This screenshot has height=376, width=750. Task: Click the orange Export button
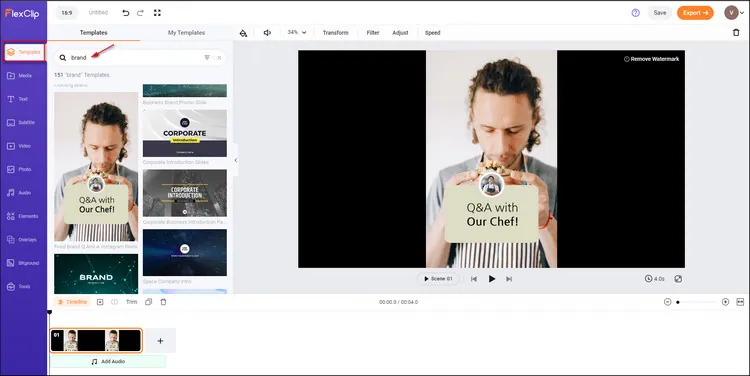click(x=695, y=13)
